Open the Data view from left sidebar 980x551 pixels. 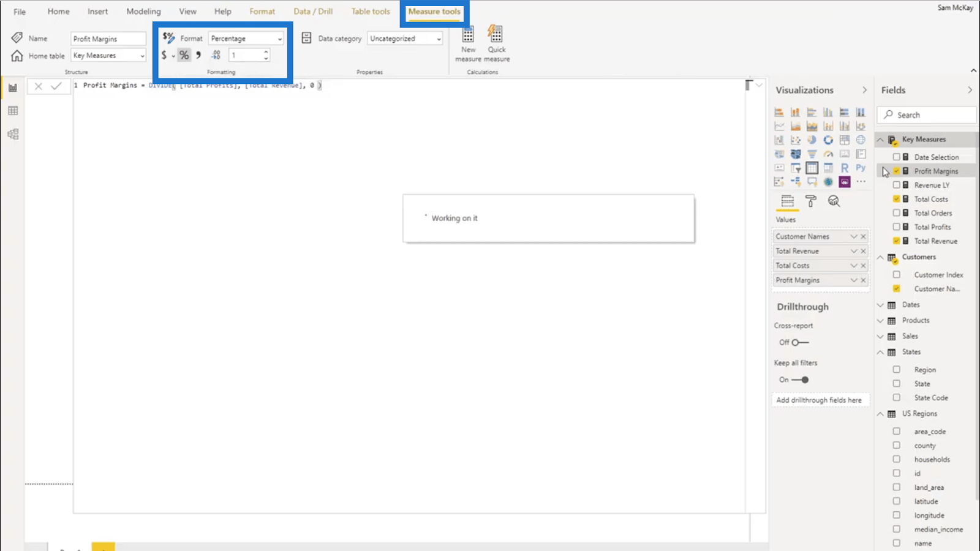click(x=13, y=111)
